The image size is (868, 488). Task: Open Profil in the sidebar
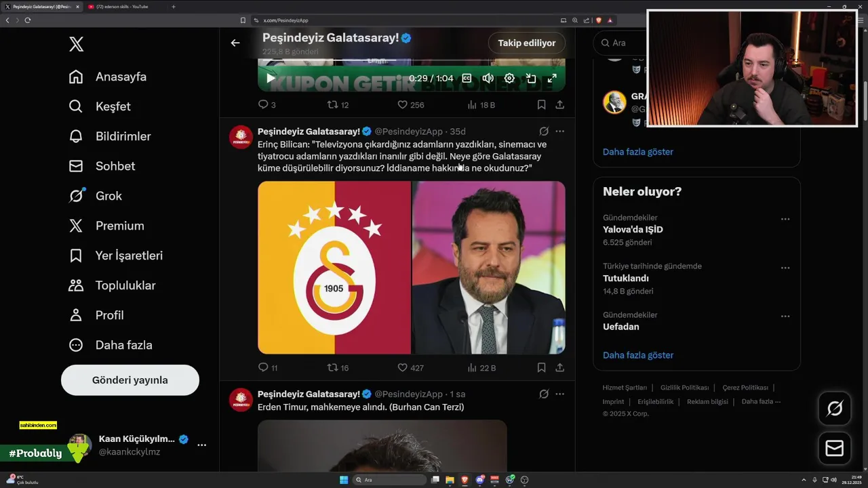96,315
